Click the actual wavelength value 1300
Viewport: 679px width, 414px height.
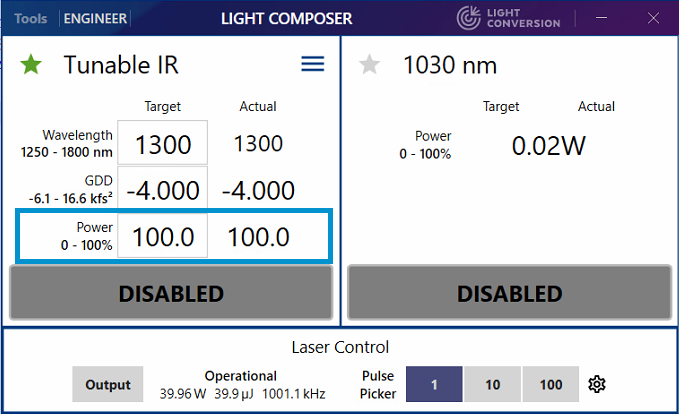(259, 143)
